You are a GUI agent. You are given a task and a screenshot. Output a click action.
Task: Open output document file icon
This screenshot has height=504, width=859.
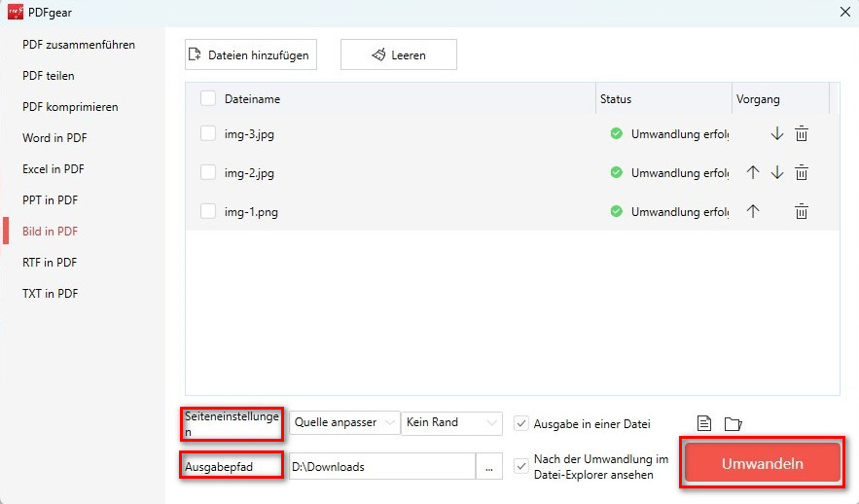point(704,423)
